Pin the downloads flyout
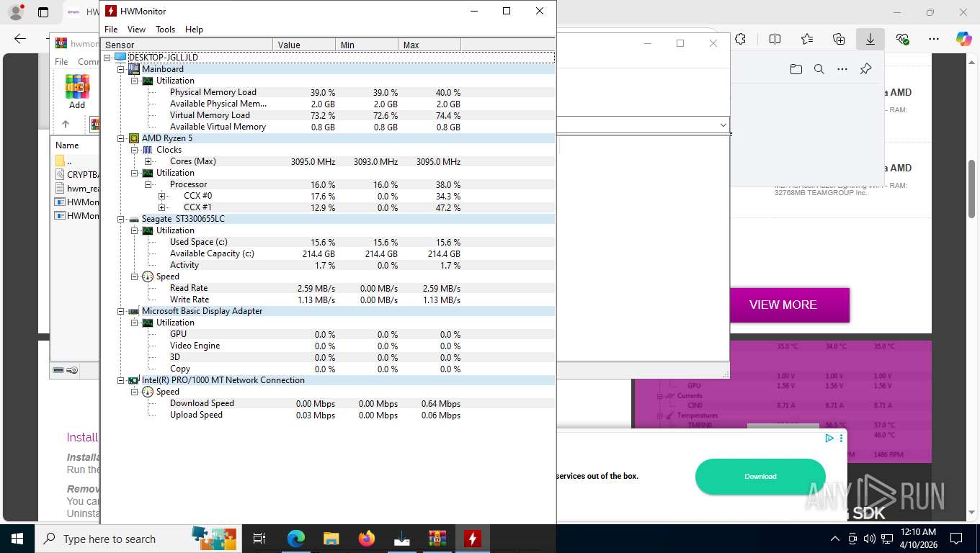This screenshot has width=980, height=553. coord(865,69)
